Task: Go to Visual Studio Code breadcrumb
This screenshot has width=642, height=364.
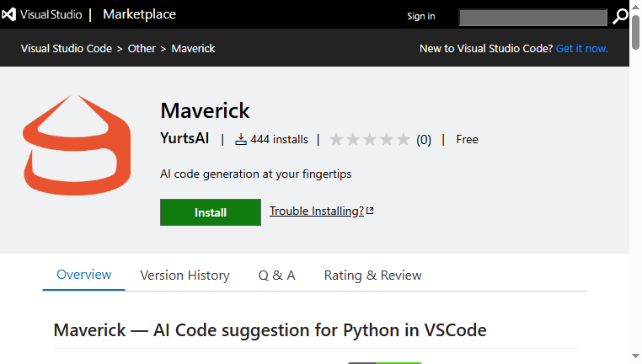Action: tap(67, 48)
